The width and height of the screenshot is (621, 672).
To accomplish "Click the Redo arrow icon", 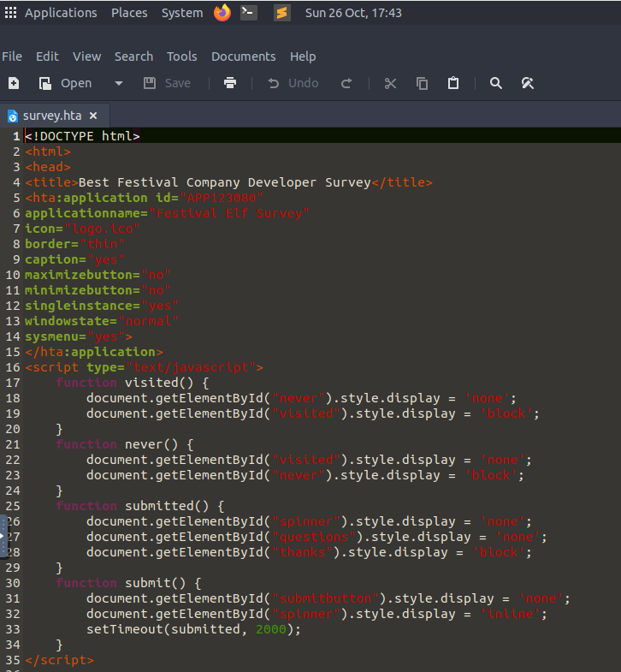I will (346, 83).
